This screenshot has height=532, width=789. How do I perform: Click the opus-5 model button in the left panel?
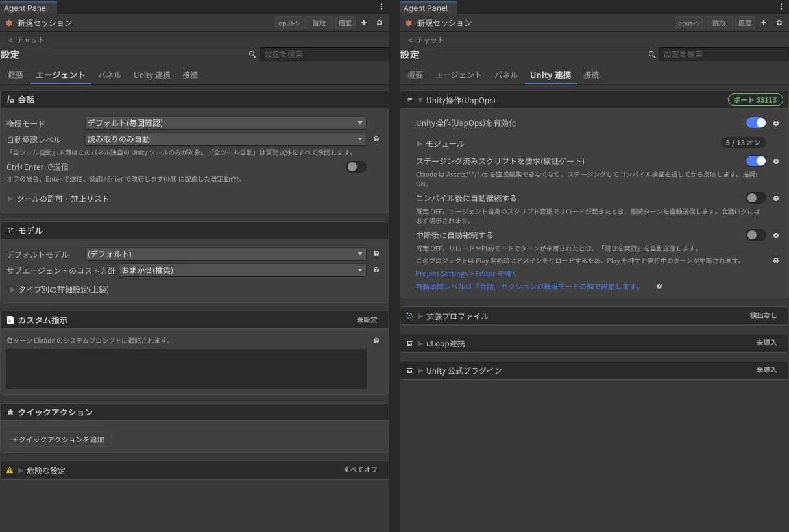coord(289,23)
